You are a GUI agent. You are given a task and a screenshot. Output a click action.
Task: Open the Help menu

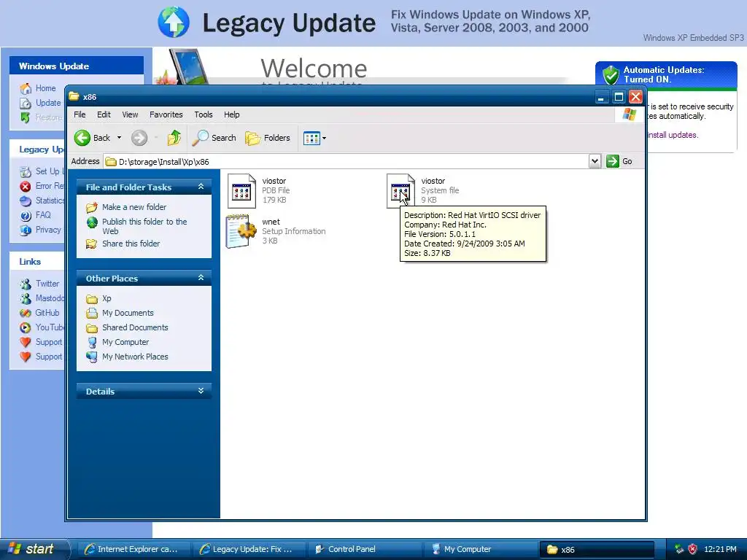tap(231, 114)
